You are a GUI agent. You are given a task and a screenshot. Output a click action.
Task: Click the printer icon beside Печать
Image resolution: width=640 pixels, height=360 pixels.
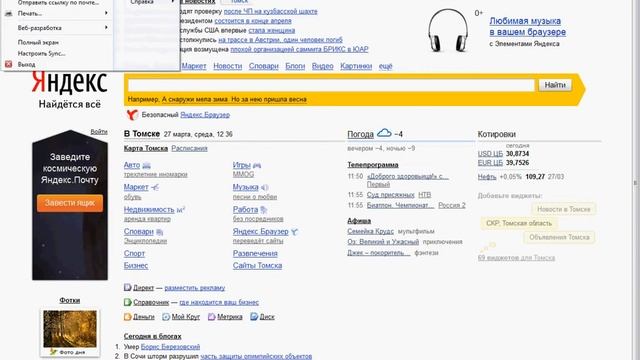click(x=8, y=13)
